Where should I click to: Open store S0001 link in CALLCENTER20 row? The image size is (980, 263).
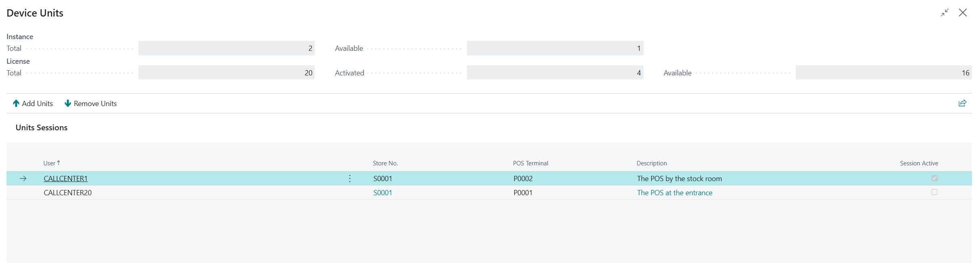pyautogui.click(x=383, y=193)
